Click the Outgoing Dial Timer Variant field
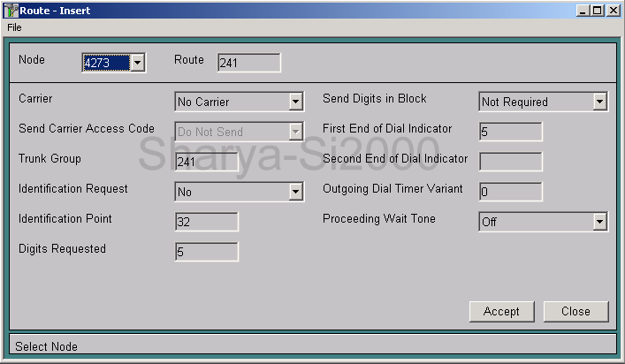The width and height of the screenshot is (625, 364). [x=510, y=192]
